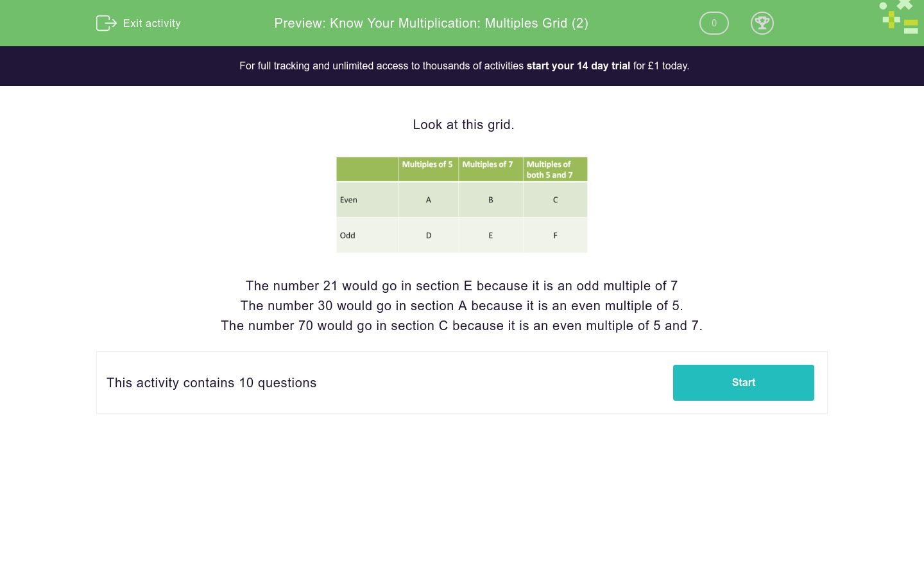924x578 pixels.
Task: Select cell D in the grid
Action: (429, 235)
